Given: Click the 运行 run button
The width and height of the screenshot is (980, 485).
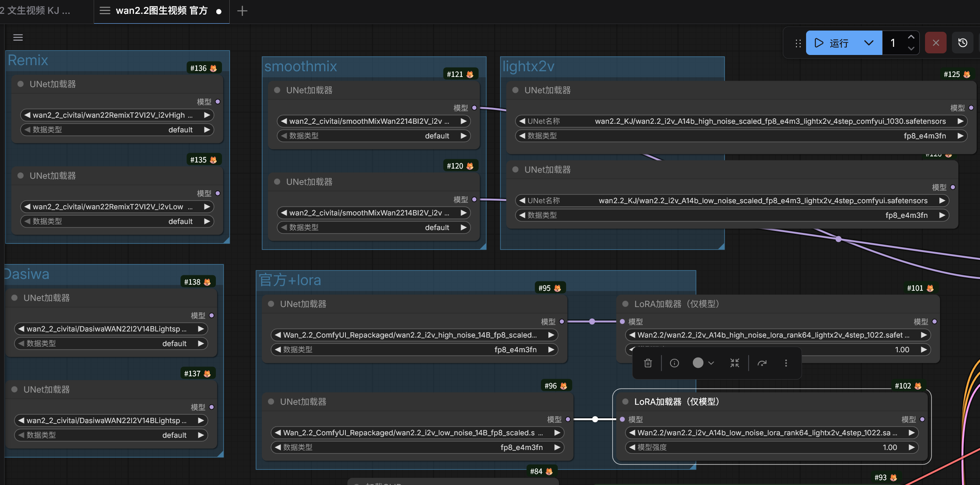Looking at the screenshot, I should click(832, 43).
